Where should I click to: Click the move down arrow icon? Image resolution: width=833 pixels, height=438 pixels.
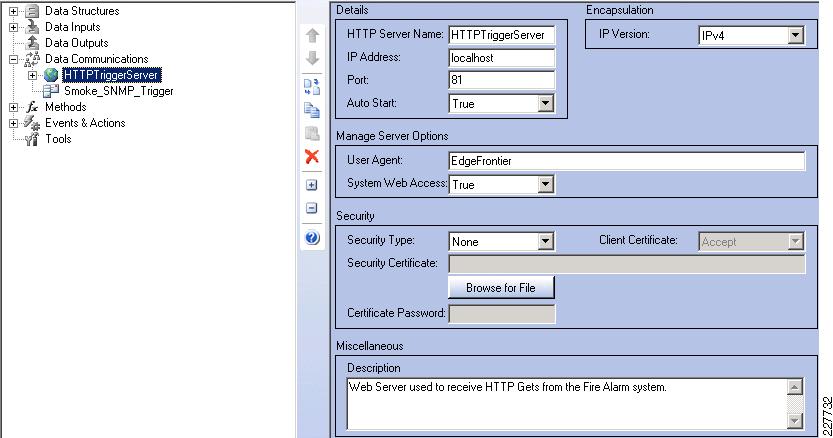coord(312,58)
